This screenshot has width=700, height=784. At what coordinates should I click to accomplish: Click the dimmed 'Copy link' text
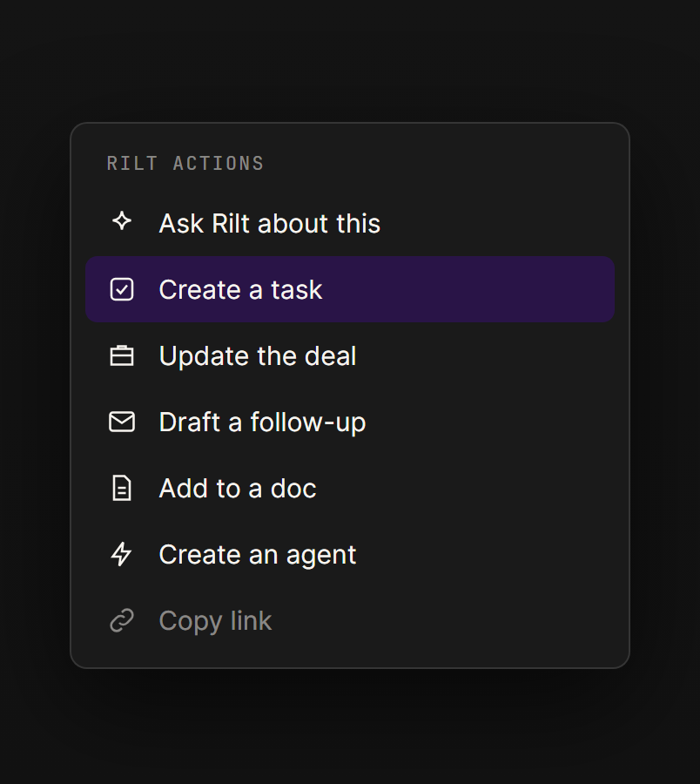click(215, 621)
